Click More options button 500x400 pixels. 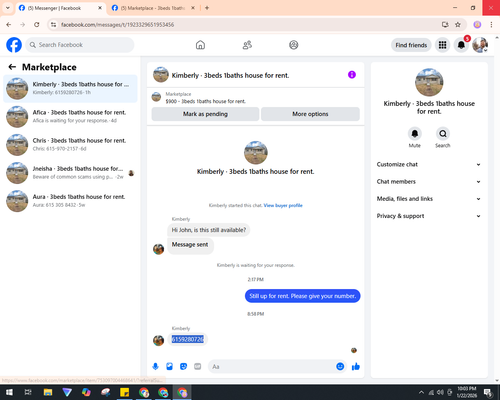click(x=310, y=114)
